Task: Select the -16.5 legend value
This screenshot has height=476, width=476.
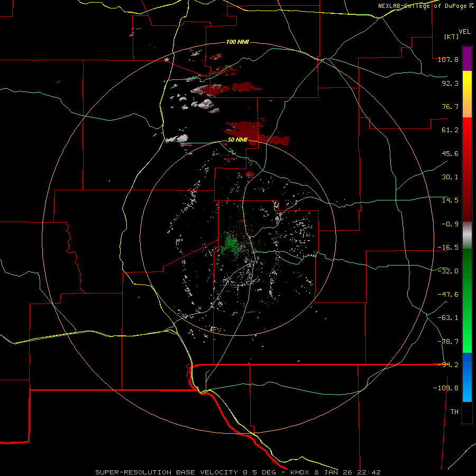Action: (448, 248)
